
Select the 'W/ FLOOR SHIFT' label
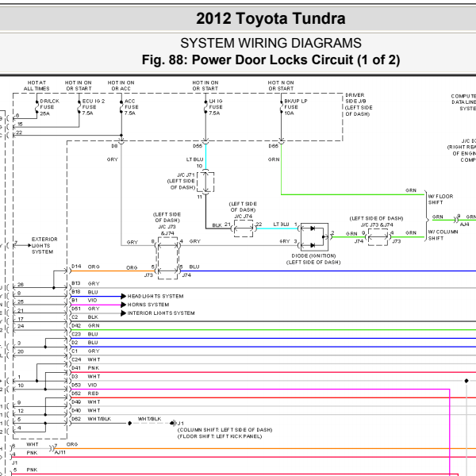[440, 199]
